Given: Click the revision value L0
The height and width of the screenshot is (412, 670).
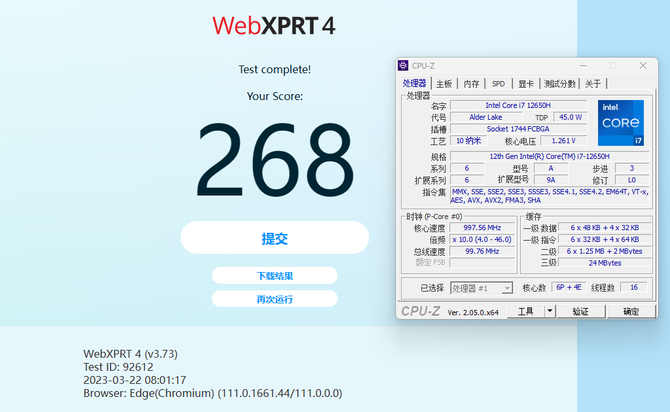Looking at the screenshot, I should pos(632,180).
